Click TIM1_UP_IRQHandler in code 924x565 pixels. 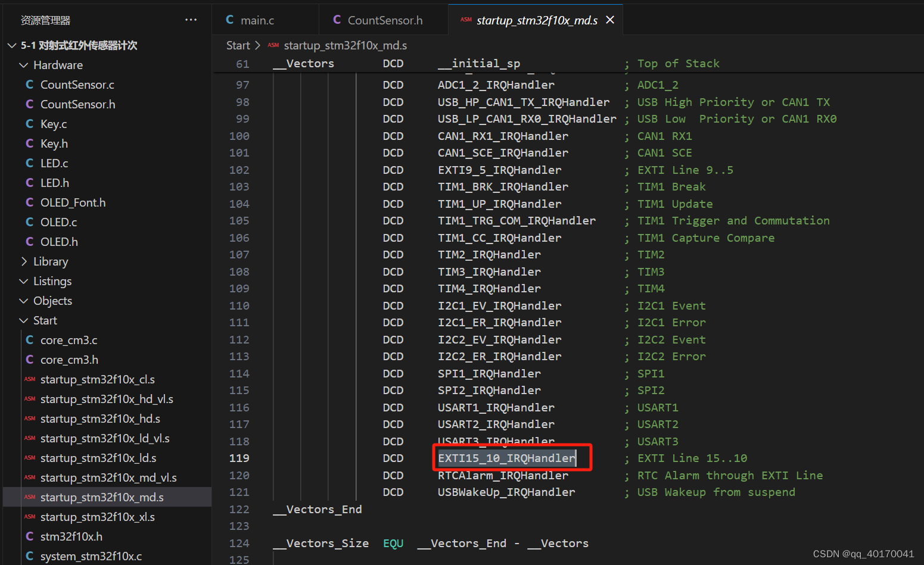pyautogui.click(x=500, y=204)
